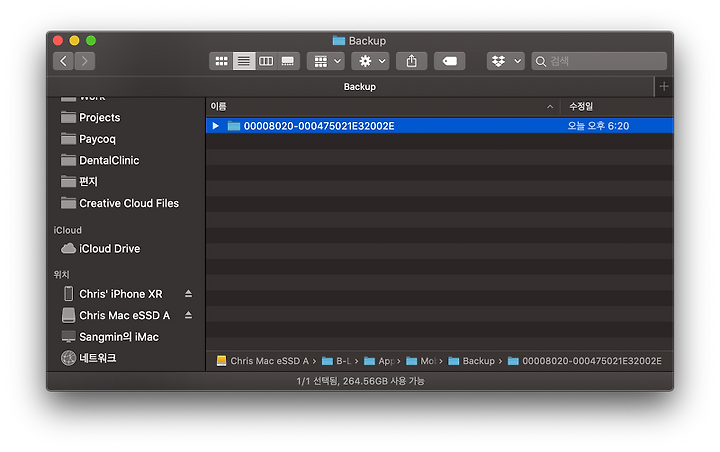The height and width of the screenshot is (452, 720).
Task: Click the Backup folder icon in title bar
Action: (x=339, y=41)
